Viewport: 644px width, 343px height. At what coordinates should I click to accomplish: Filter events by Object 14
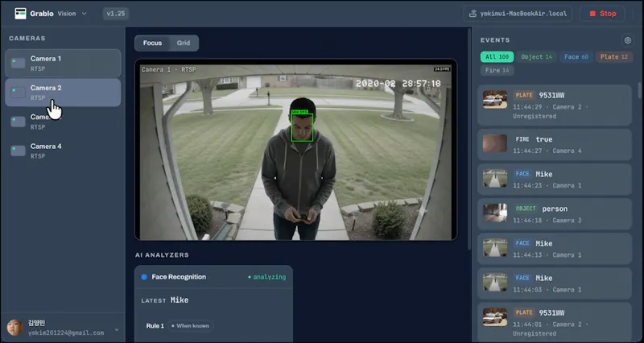point(536,57)
